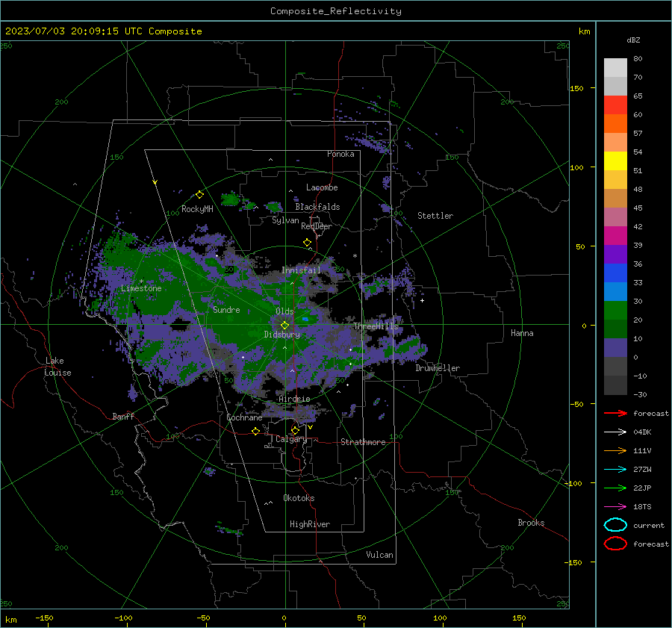
Task: Click the green echo patch west of Sylvan
Action: (230, 199)
